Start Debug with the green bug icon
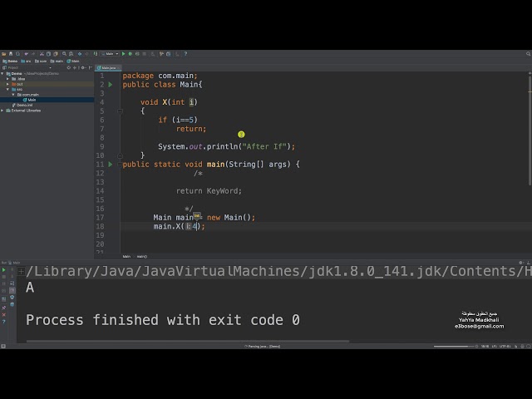Viewport: 532px width, 399px height. pyautogui.click(x=131, y=54)
